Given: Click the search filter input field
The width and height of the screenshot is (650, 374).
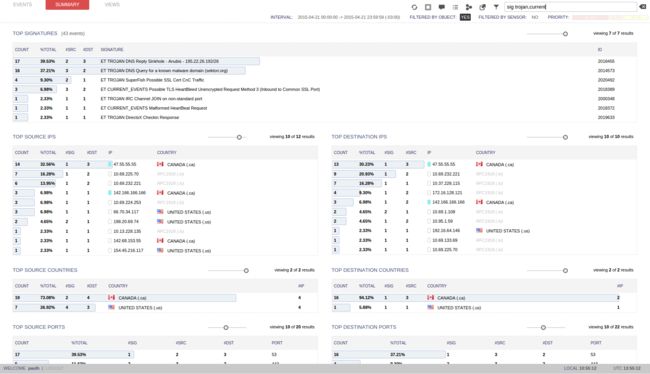Looking at the screenshot, I should [x=570, y=7].
